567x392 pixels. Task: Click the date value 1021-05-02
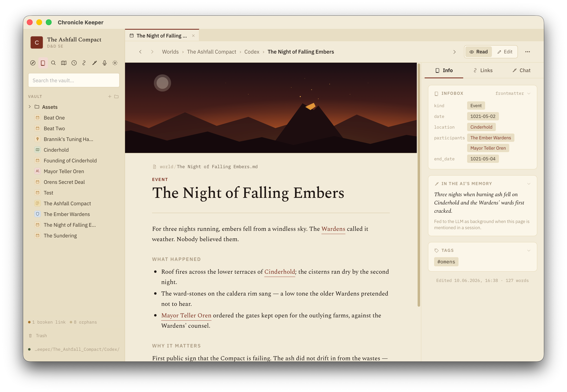[483, 116]
